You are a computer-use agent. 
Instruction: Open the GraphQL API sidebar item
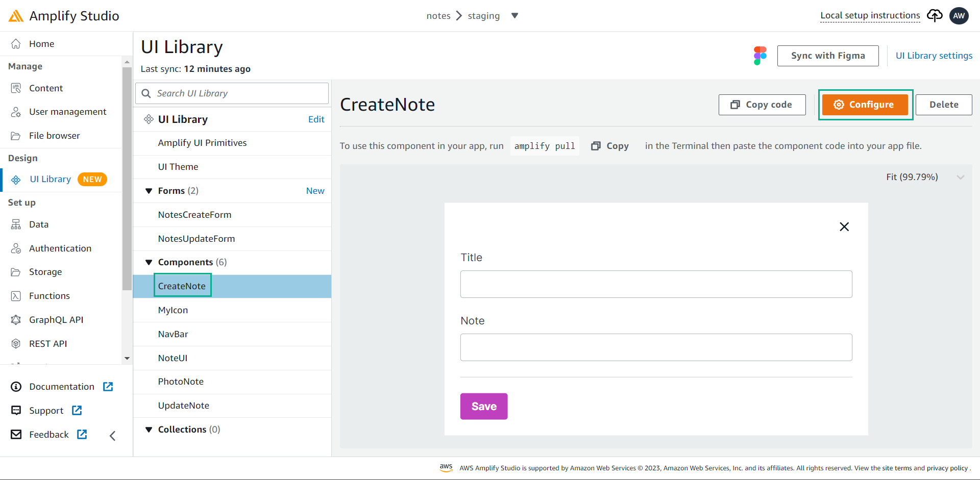56,320
